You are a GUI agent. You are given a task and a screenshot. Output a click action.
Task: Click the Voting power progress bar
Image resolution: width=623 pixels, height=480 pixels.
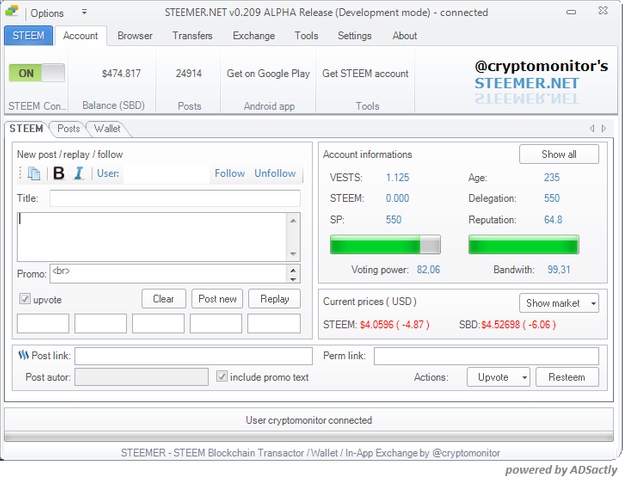click(384, 246)
